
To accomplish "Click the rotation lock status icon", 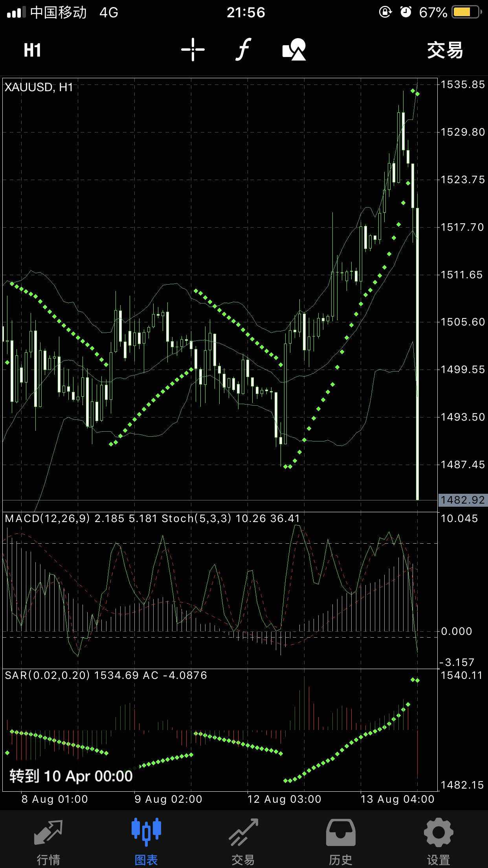I will point(385,12).
